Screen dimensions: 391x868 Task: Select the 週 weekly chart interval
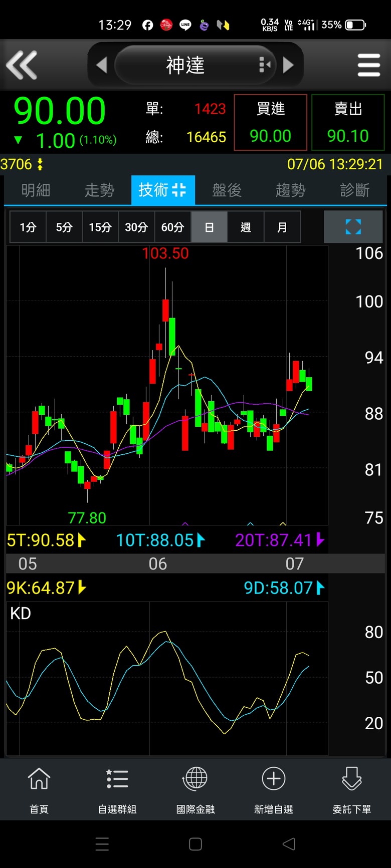(246, 227)
